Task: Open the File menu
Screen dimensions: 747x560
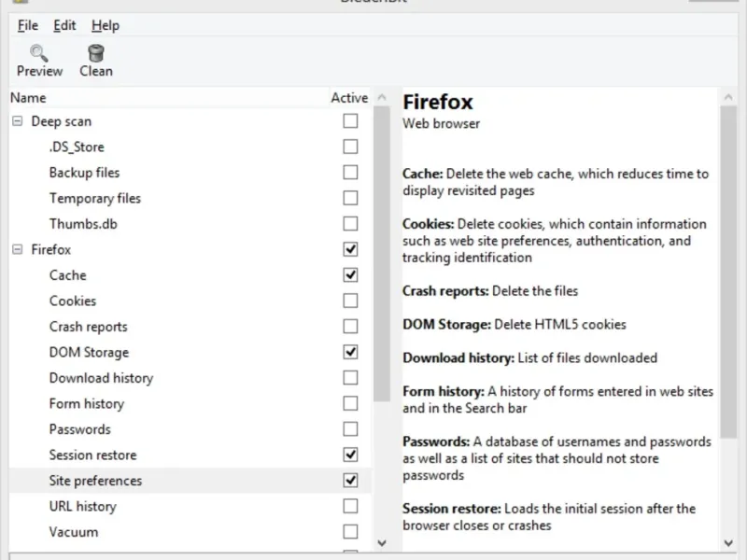Action: pyautogui.click(x=28, y=25)
